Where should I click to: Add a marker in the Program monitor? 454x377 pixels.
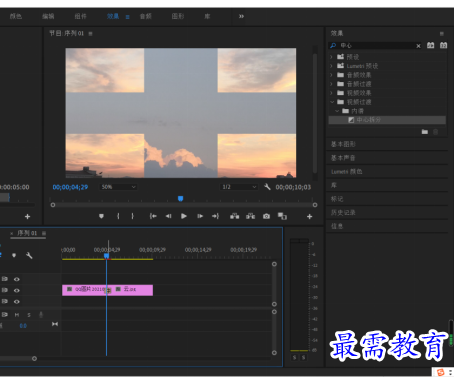coord(101,216)
